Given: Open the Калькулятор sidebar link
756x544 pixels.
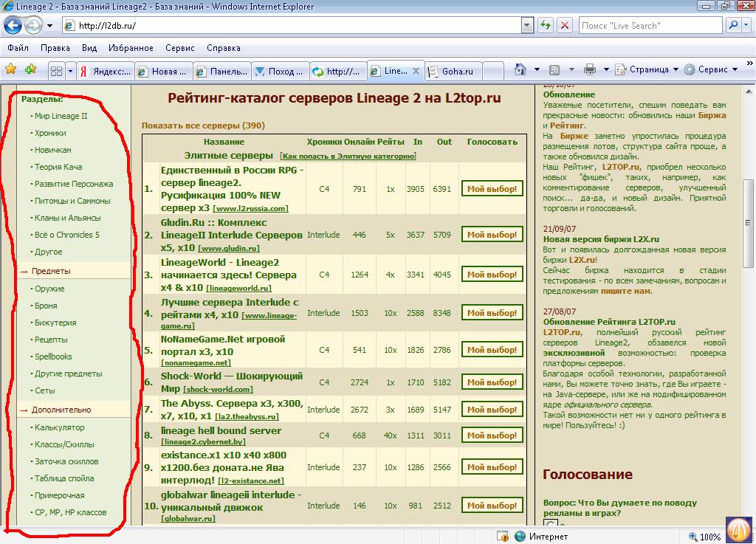Looking at the screenshot, I should 59,427.
